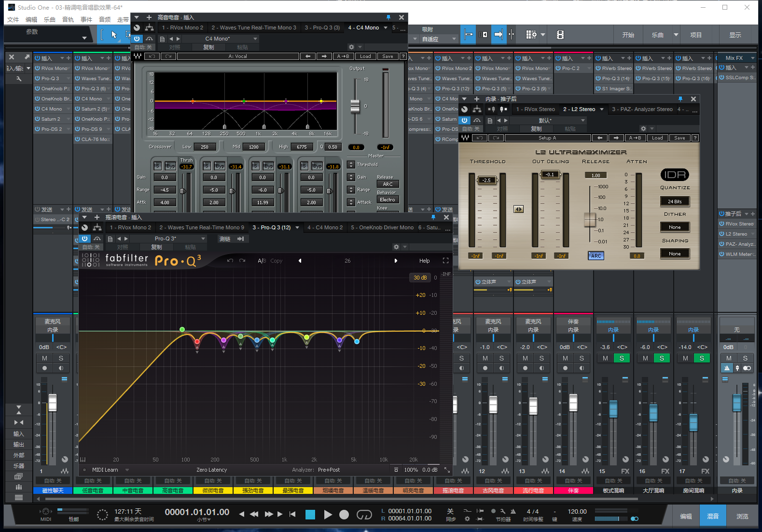
Task: Open Pro-Q 3 full screen mode
Action: point(445,261)
